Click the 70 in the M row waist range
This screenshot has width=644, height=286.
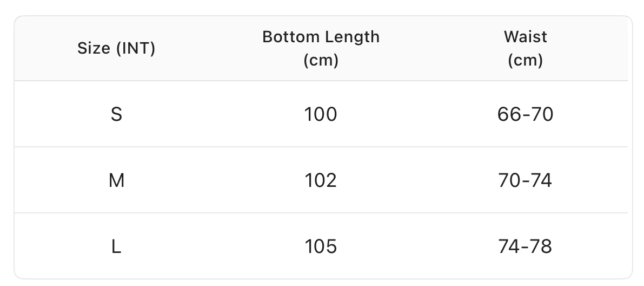point(509,180)
